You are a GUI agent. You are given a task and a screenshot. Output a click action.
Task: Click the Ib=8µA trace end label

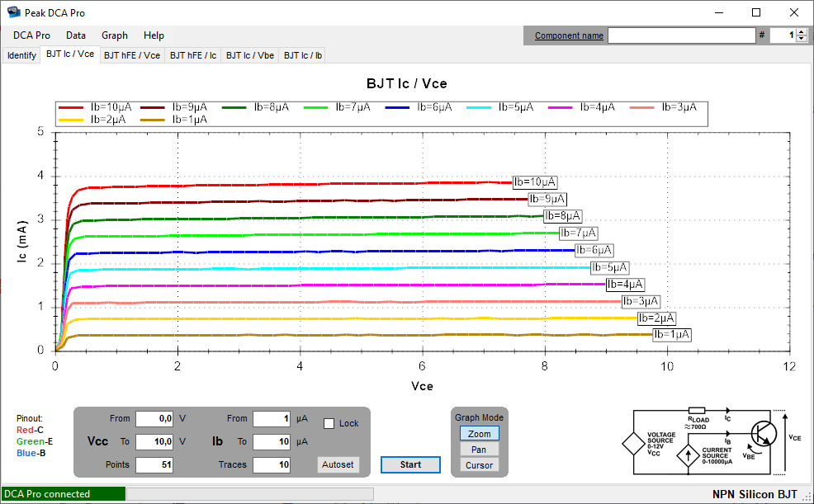tap(562, 216)
